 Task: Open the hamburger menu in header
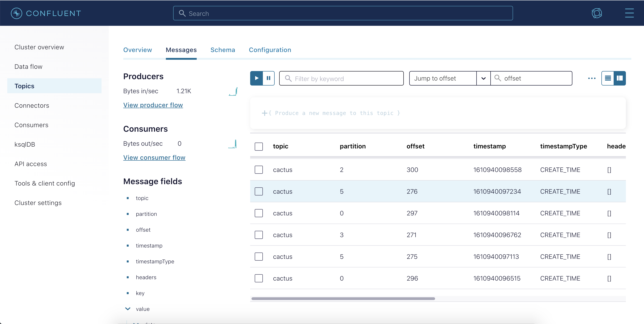coord(629,13)
